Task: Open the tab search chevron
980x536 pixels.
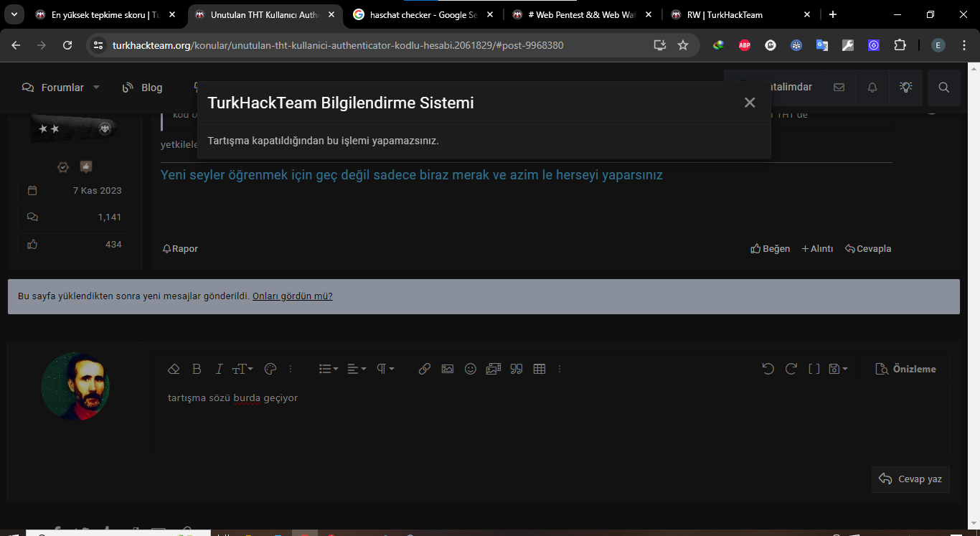Action: [x=14, y=14]
